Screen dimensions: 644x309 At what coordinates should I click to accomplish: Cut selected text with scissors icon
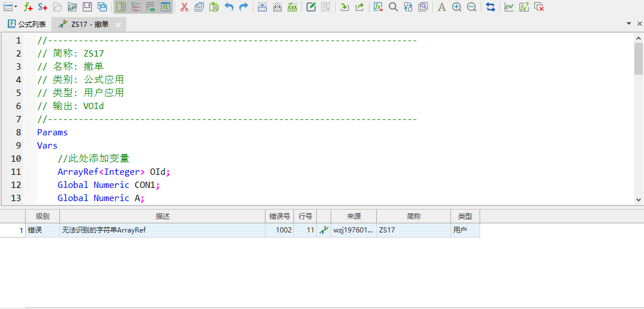point(184,7)
